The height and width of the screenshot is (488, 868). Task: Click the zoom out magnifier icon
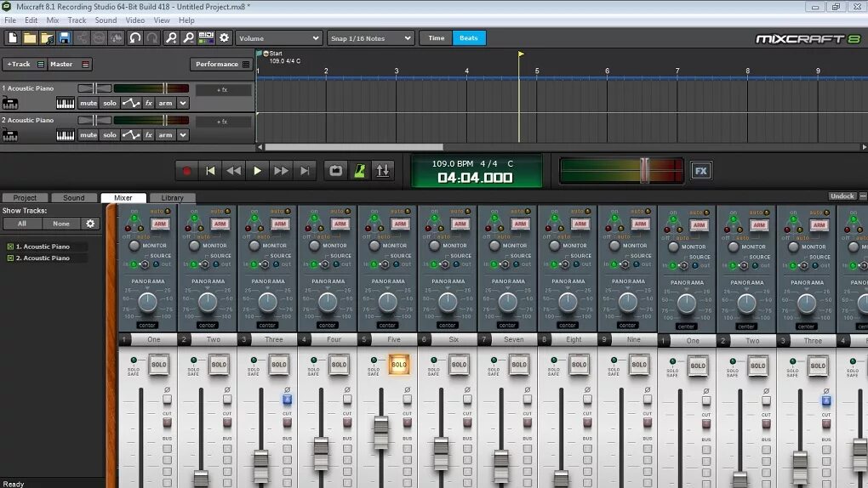click(188, 37)
